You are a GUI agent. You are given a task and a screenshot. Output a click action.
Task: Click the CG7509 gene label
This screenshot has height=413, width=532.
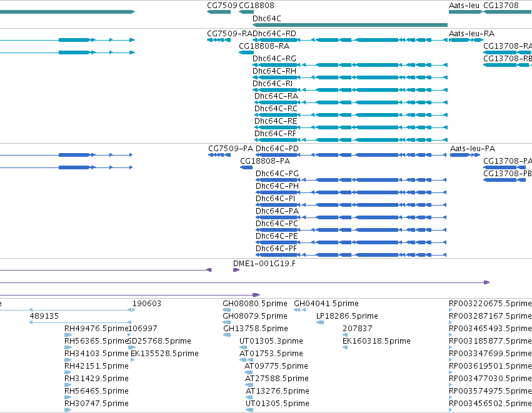click(x=222, y=6)
